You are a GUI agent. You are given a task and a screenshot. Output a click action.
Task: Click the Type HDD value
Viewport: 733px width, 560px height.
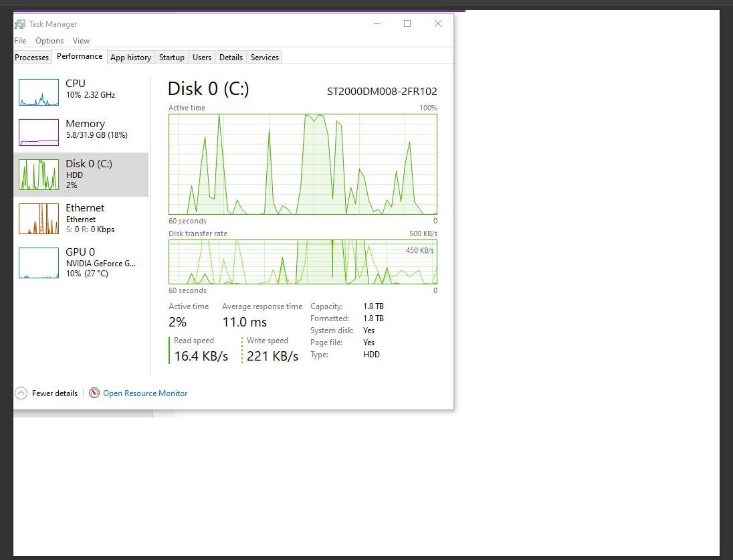pyautogui.click(x=372, y=354)
